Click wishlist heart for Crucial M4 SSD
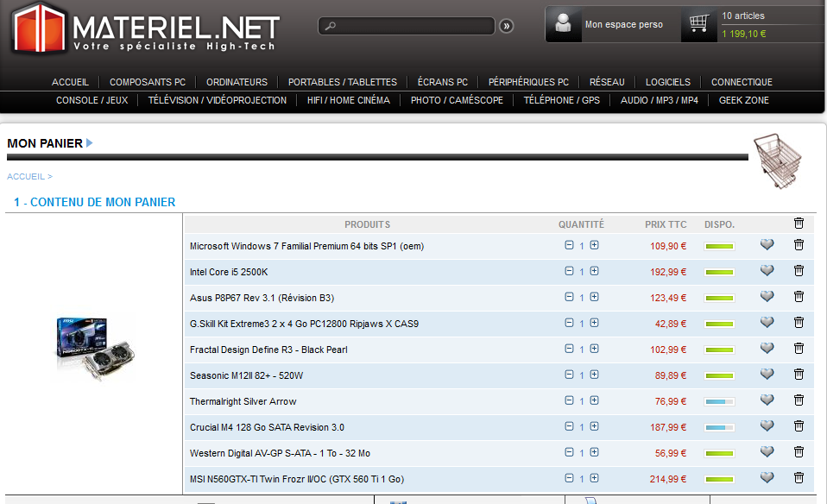Viewport: 827px width, 504px height. tap(767, 426)
